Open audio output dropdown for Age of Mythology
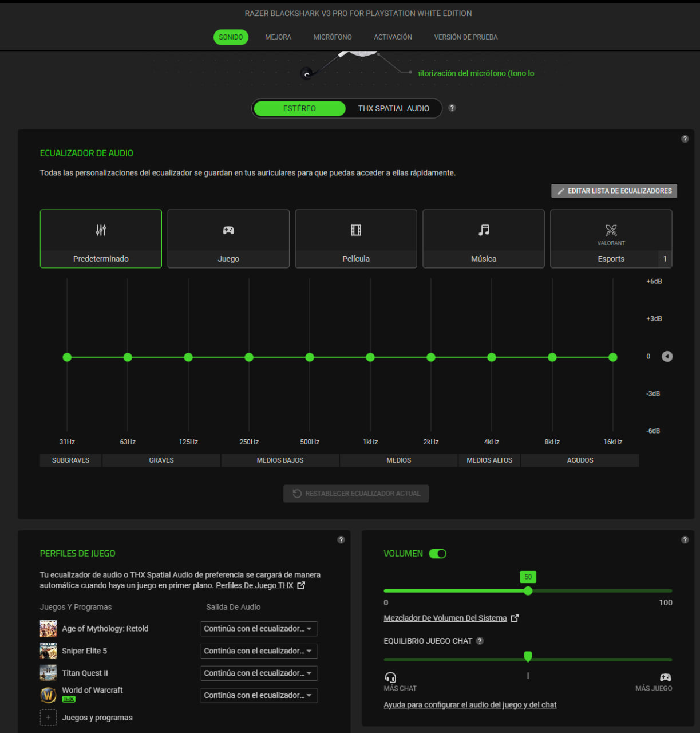700x733 pixels. coord(259,629)
